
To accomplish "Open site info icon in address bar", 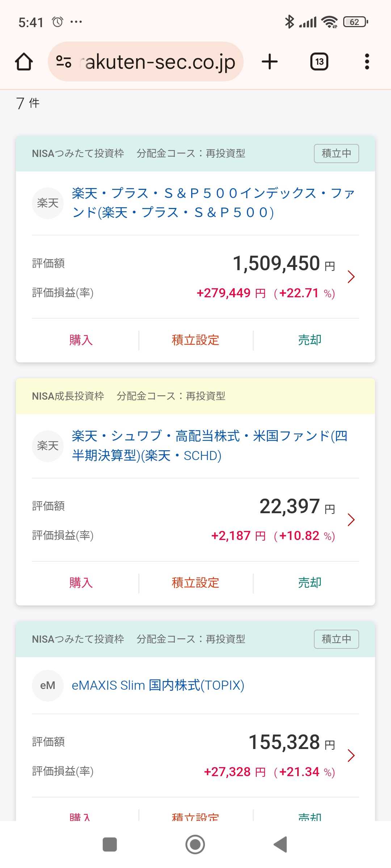I will point(64,61).
